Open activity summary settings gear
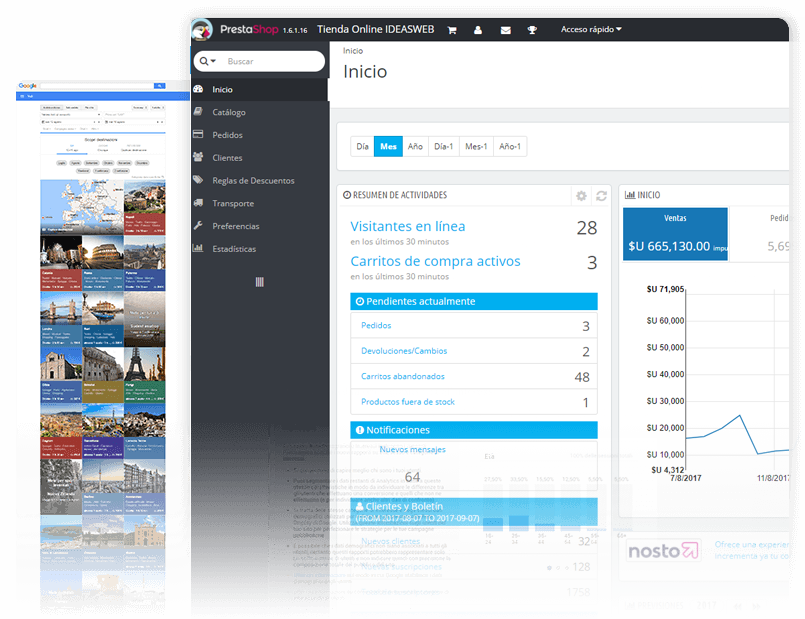 click(581, 196)
